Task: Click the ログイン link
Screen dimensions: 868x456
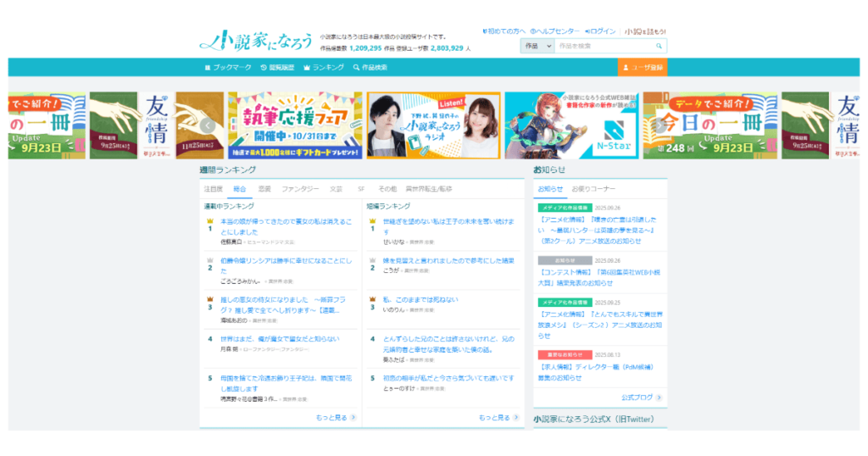Action: pyautogui.click(x=600, y=31)
